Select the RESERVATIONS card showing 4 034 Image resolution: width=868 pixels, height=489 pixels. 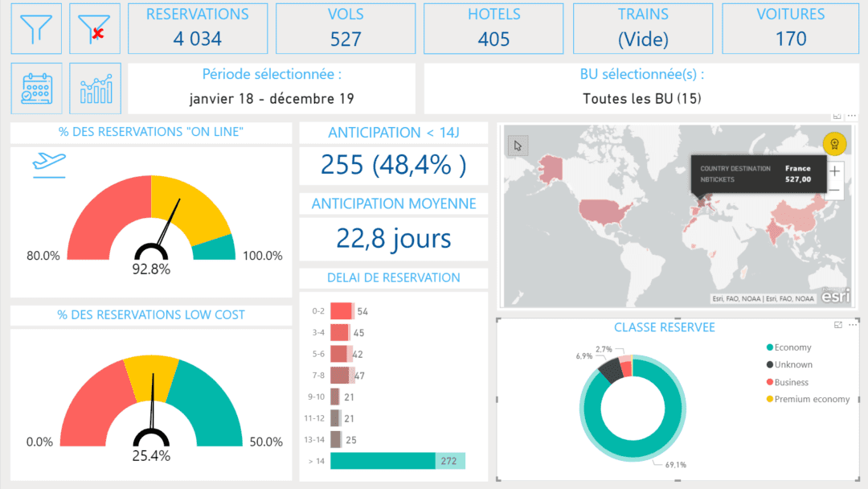[x=197, y=28]
